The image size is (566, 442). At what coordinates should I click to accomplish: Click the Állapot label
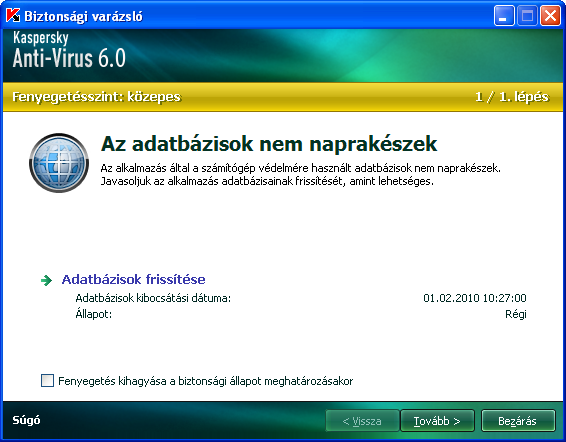pos(93,313)
